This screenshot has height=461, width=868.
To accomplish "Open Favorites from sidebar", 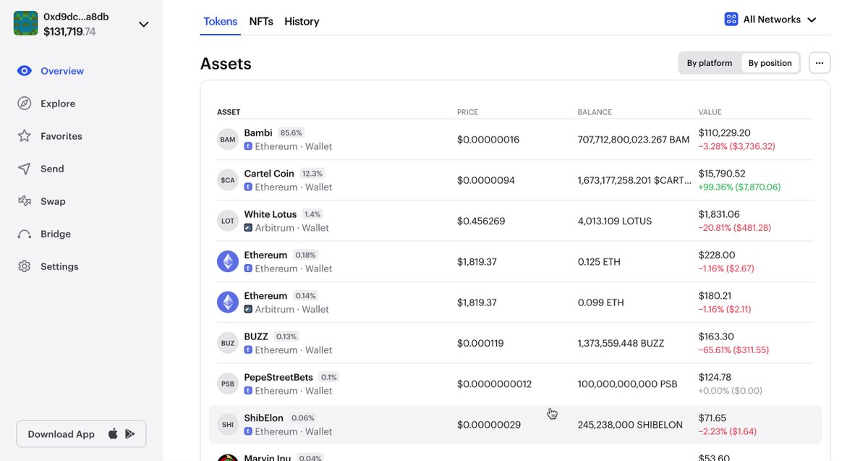I will coord(61,136).
